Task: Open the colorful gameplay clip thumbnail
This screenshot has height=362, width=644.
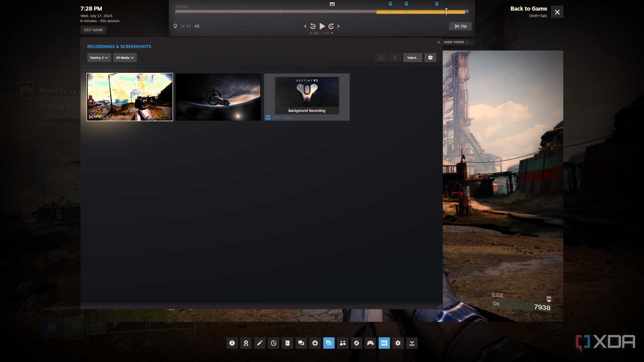Action: pos(130,97)
